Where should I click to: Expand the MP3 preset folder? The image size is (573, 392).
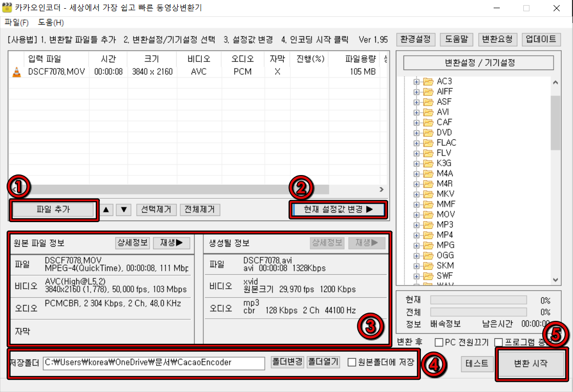[x=416, y=225]
